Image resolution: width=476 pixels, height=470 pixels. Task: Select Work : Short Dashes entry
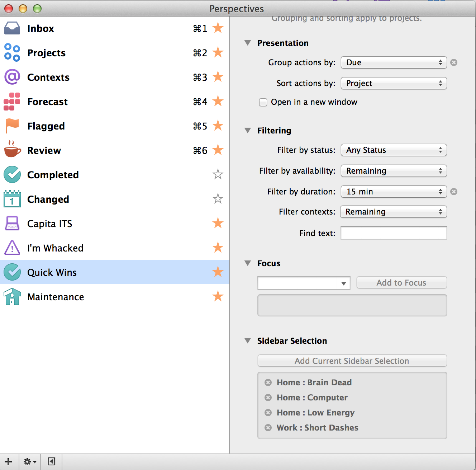[x=317, y=428]
